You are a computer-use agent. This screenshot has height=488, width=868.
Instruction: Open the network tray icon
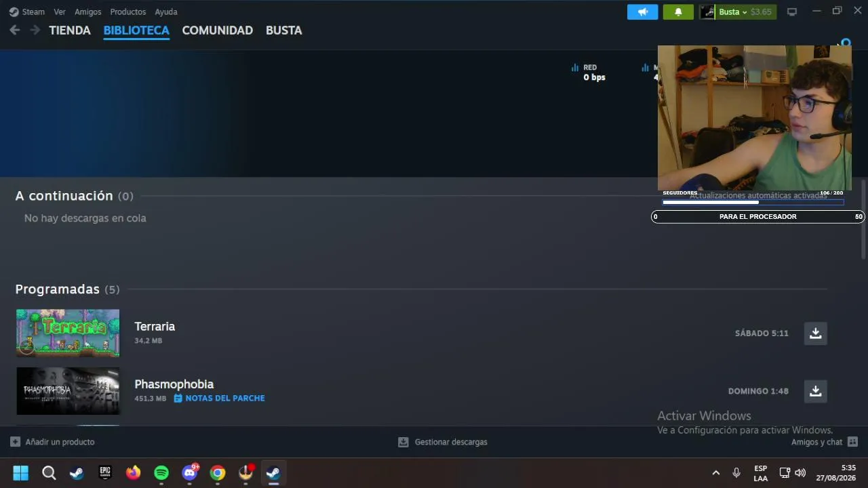click(785, 472)
